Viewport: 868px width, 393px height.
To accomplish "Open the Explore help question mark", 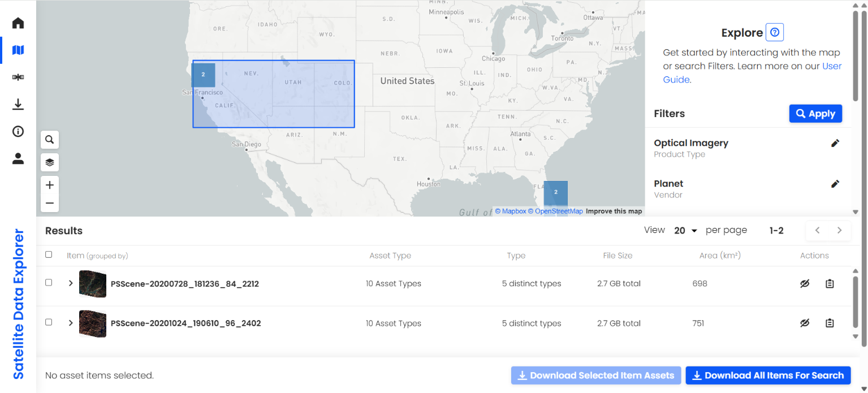I will click(x=774, y=32).
